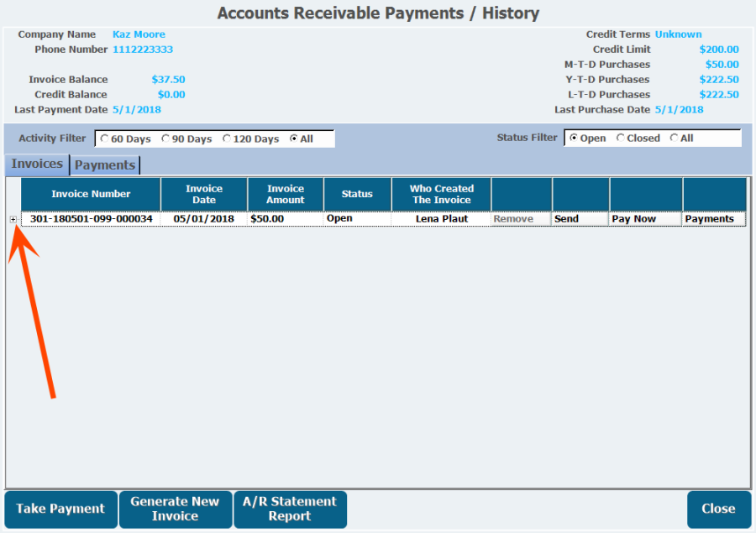The image size is (756, 533).
Task: Choose the All activity filter option
Action: pyautogui.click(x=294, y=138)
